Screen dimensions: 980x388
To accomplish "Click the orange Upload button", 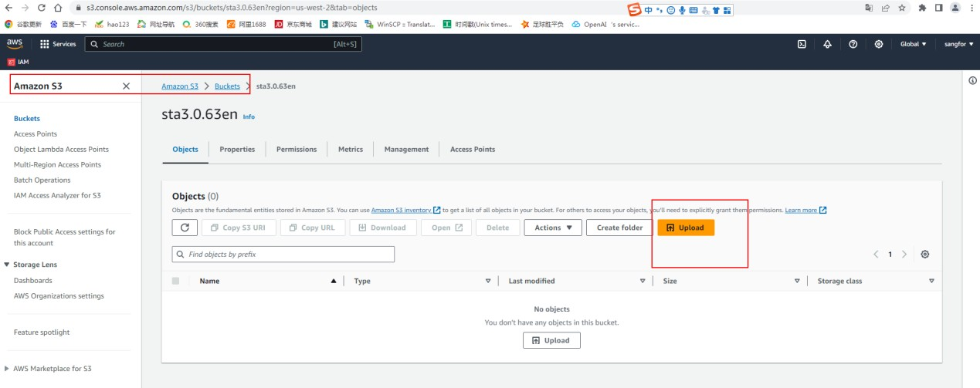I will coord(686,228).
